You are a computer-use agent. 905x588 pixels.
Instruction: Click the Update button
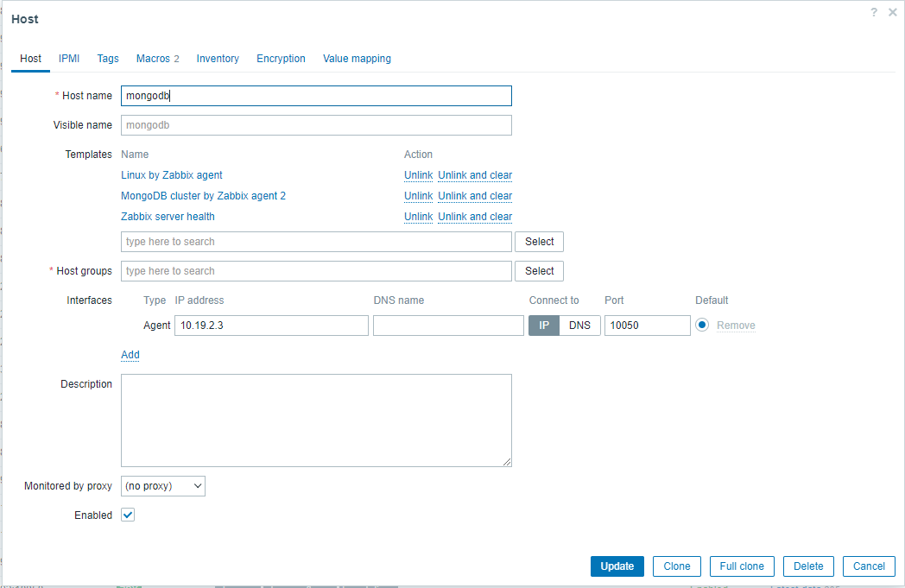click(x=617, y=566)
